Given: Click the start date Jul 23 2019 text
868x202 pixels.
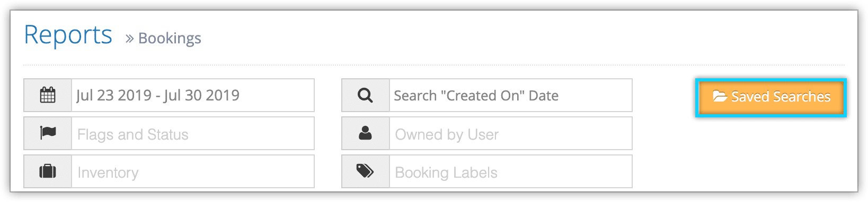Looking at the screenshot, I should click(114, 95).
